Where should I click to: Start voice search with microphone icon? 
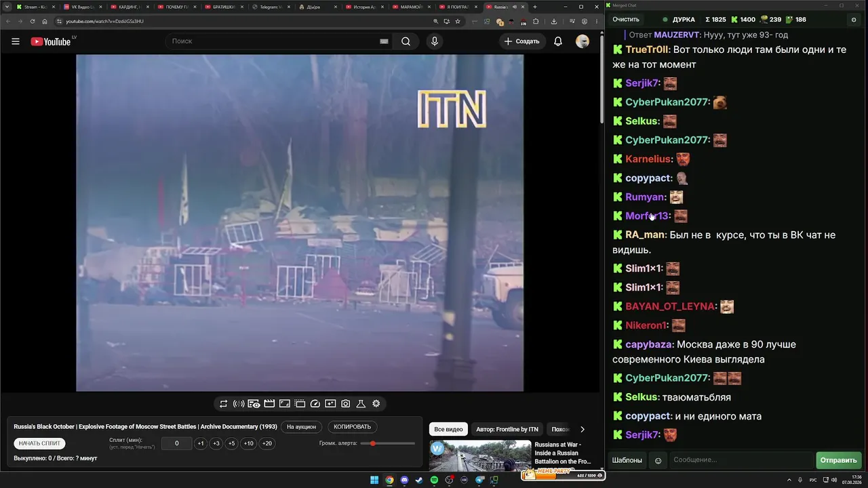435,41
